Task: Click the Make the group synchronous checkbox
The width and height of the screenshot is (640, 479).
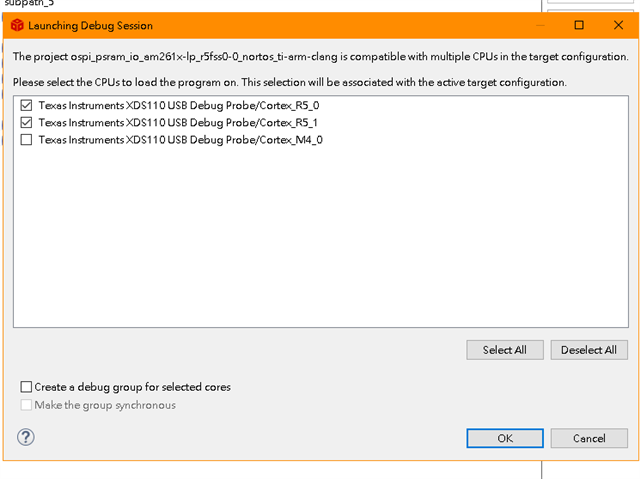Action: point(26,405)
